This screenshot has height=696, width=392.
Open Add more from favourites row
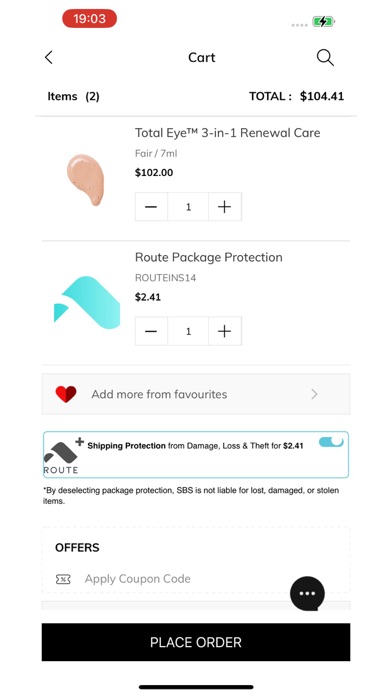(196, 394)
